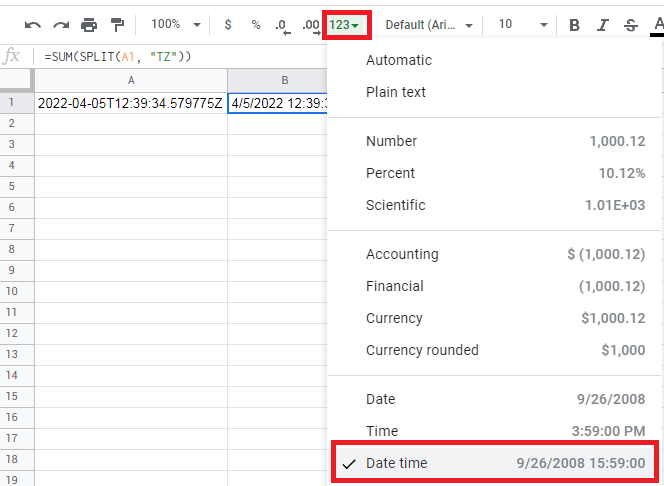This screenshot has width=664, height=486.
Task: Select column A header
Action: tap(131, 80)
